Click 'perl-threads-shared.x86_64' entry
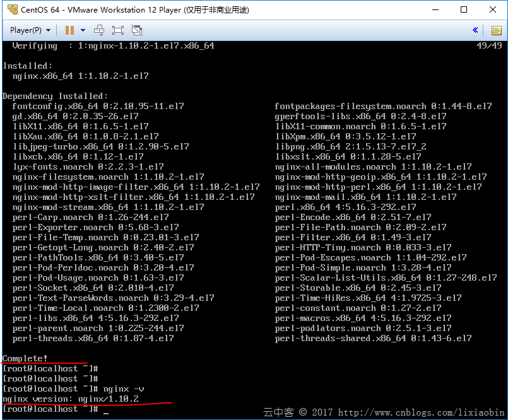508x420 pixels. pyautogui.click(x=373, y=338)
